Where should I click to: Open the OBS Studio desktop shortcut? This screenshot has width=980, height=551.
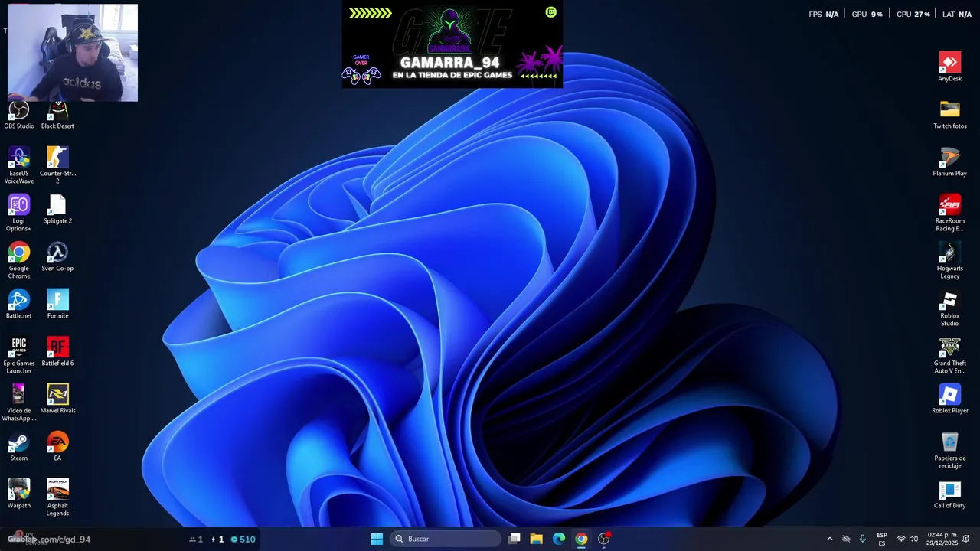coord(19,116)
